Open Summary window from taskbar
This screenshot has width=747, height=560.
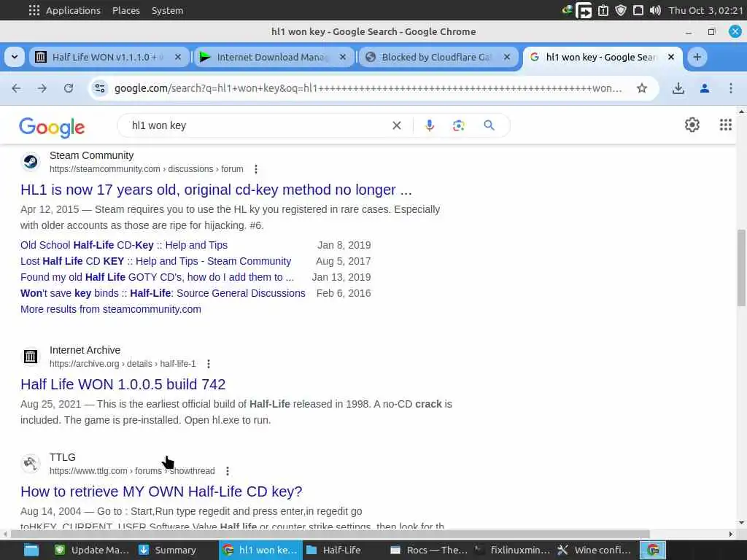pos(169,550)
